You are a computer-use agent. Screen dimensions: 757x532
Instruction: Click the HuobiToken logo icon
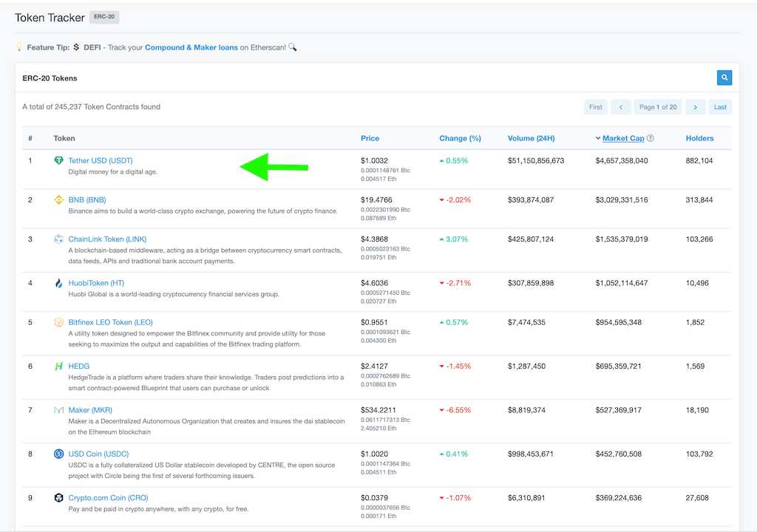click(x=60, y=283)
